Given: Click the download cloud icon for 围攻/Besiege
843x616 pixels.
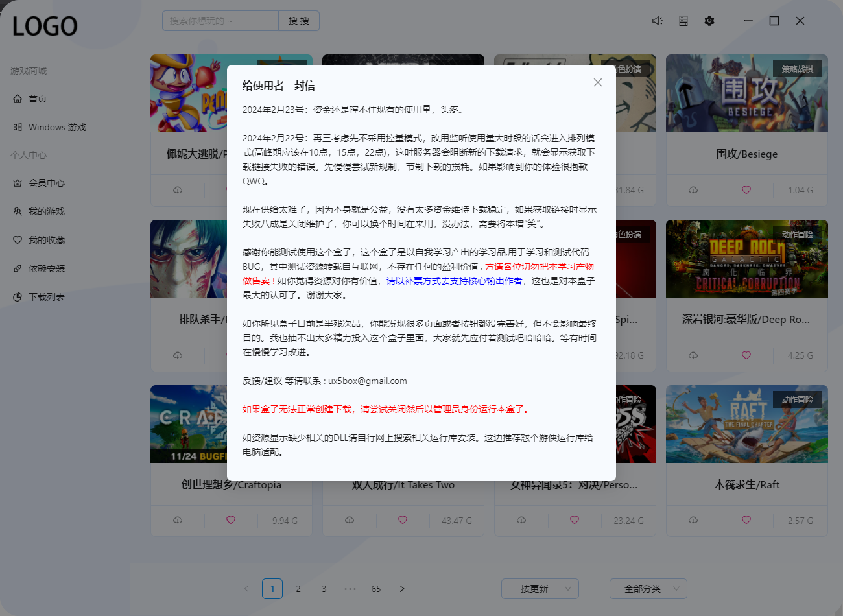Looking at the screenshot, I should [693, 190].
